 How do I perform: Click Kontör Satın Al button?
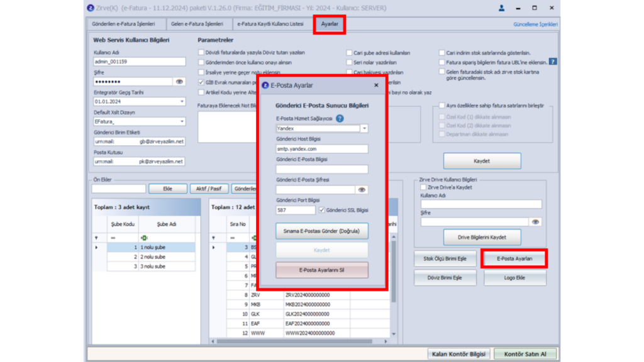525,354
